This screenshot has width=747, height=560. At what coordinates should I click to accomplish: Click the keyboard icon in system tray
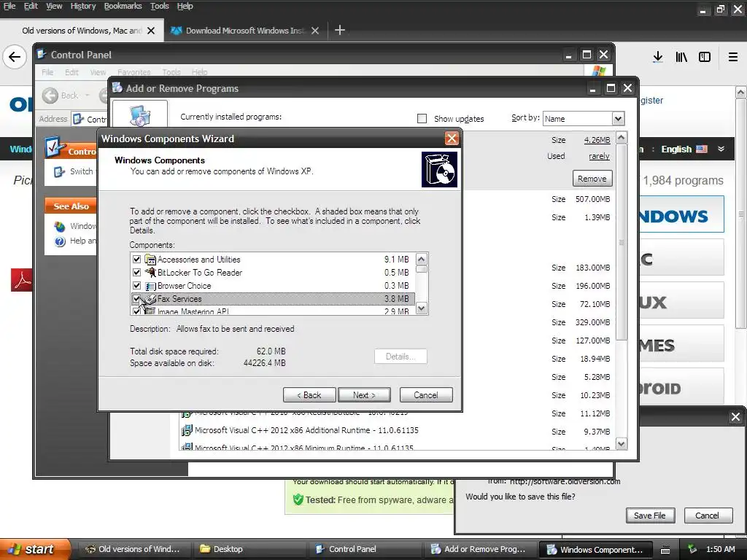pos(665,550)
